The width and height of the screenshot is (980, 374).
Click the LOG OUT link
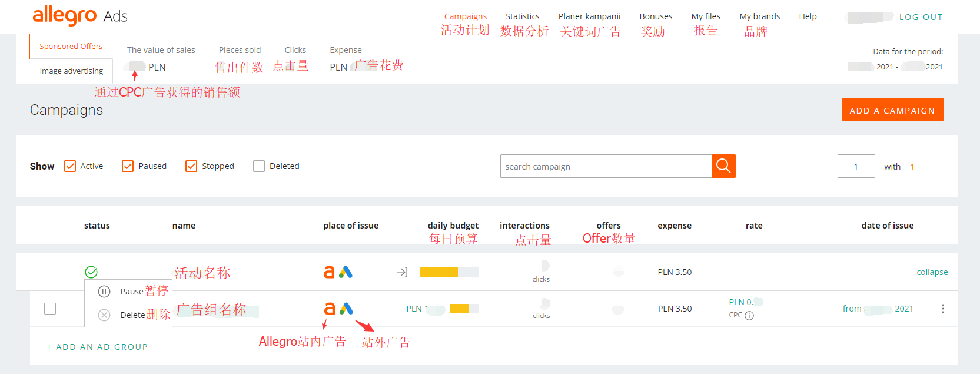tap(921, 17)
